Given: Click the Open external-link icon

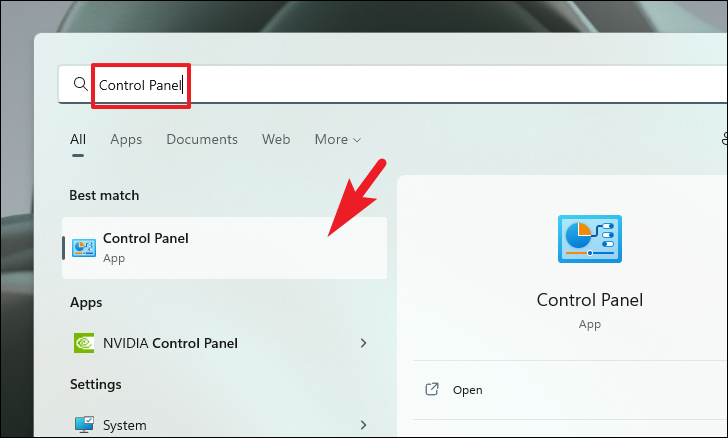Looking at the screenshot, I should 432,389.
